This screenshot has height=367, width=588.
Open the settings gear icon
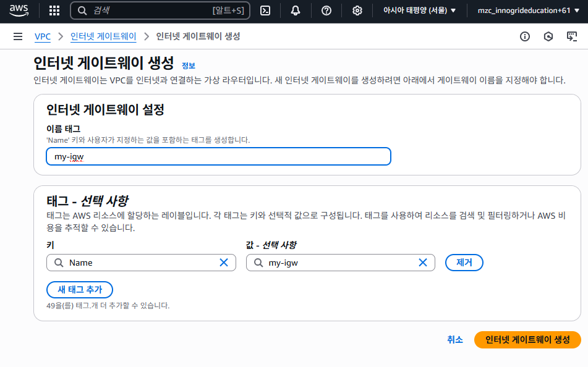pyautogui.click(x=357, y=11)
